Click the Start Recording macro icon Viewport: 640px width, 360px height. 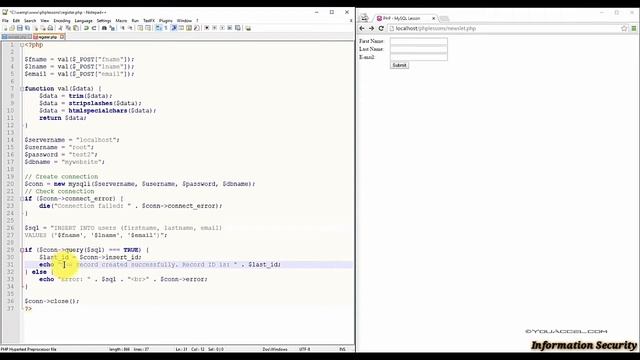click(207, 28)
